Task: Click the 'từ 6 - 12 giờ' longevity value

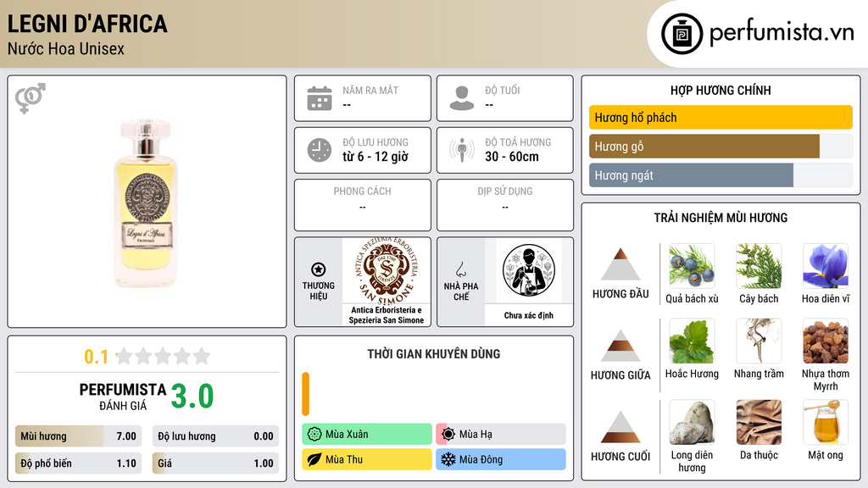Action: point(376,157)
